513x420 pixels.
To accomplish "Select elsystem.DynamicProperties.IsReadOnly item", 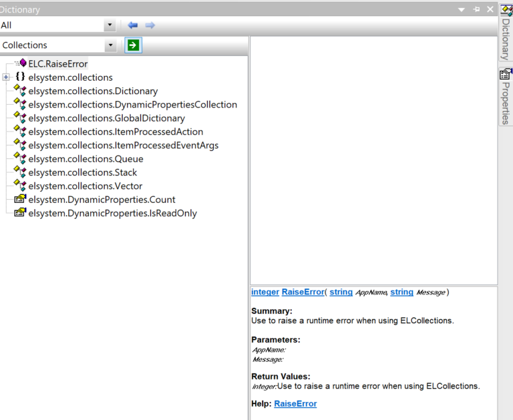I will (112, 214).
